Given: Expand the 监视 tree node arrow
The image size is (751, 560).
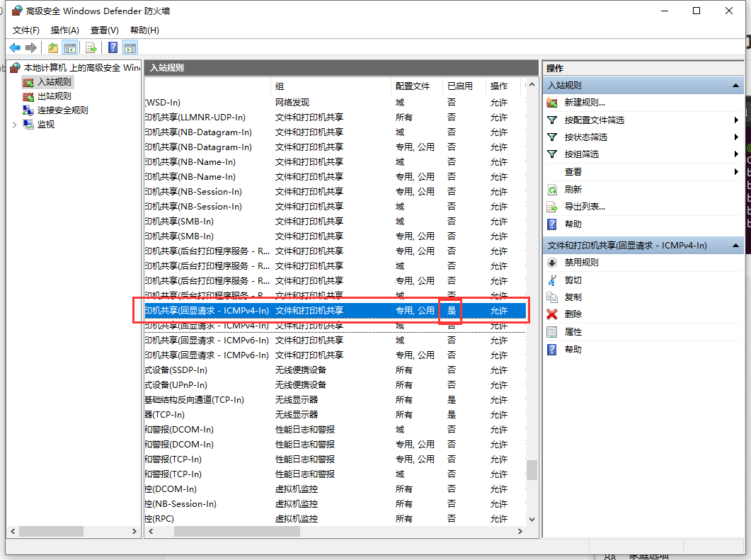Looking at the screenshot, I should [14, 125].
